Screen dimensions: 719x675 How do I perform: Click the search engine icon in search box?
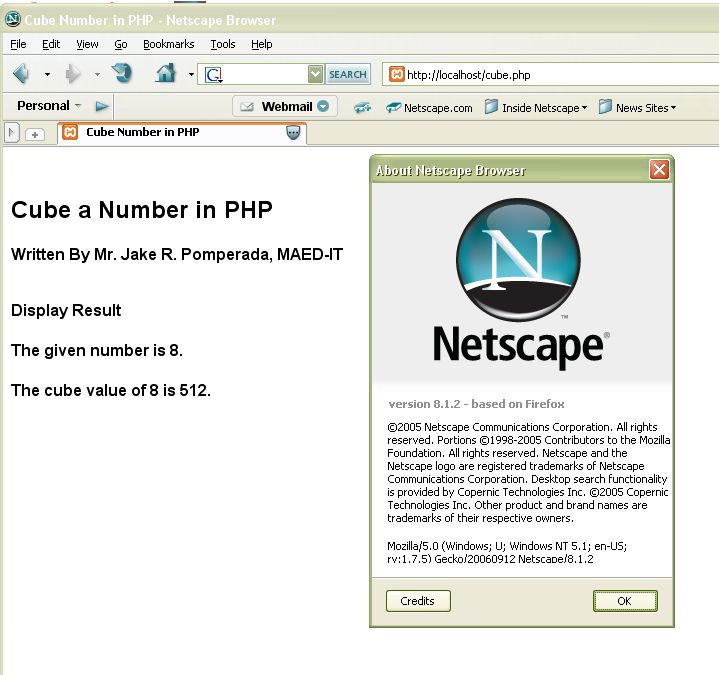click(214, 74)
